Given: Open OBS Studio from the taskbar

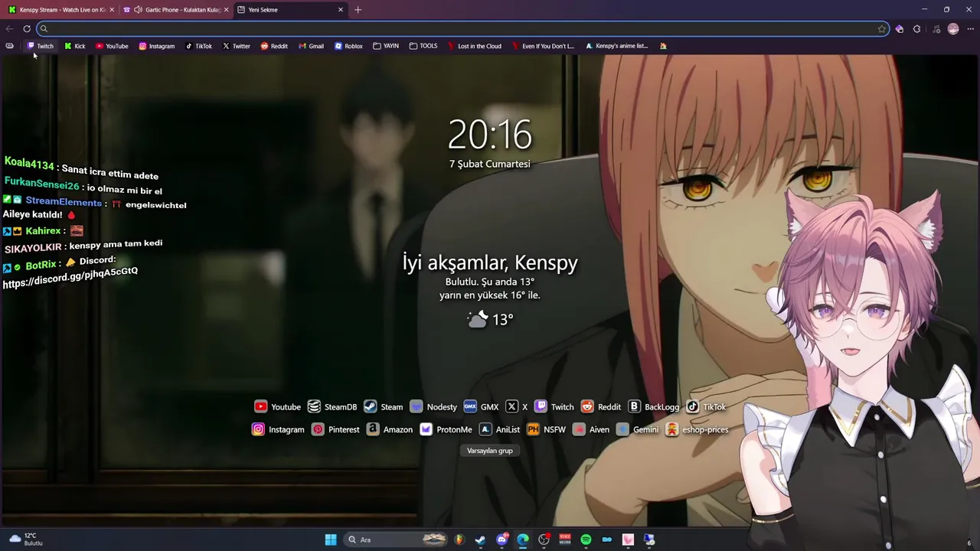Looking at the screenshot, I should point(544,540).
